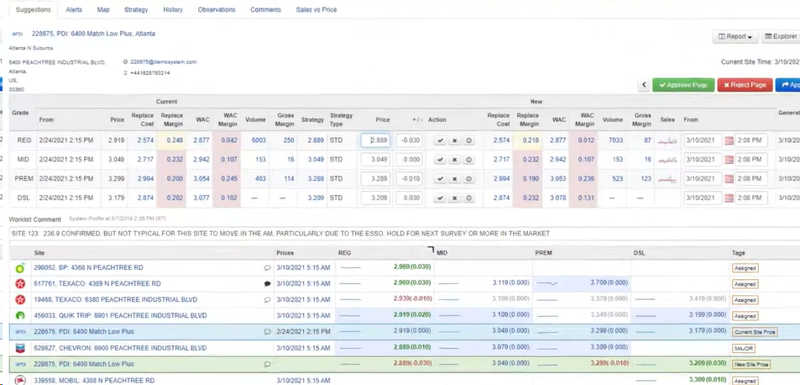This screenshot has width=800, height=385.
Task: Go to previous page with left chevron button
Action: (x=644, y=85)
